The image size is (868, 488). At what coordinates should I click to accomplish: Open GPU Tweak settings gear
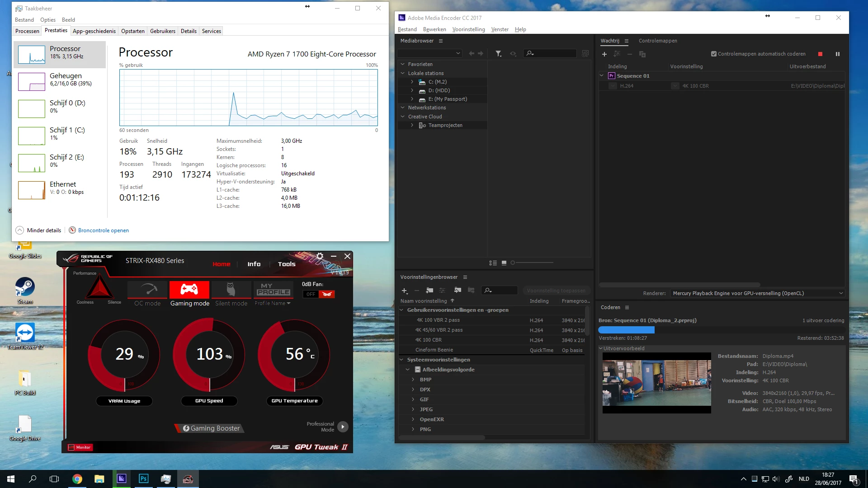coord(320,256)
